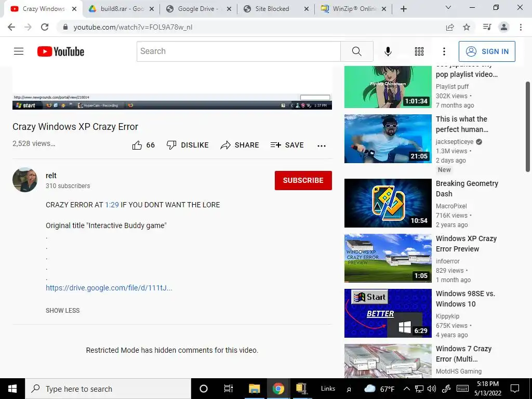Open more actions ellipsis under video

click(321, 145)
